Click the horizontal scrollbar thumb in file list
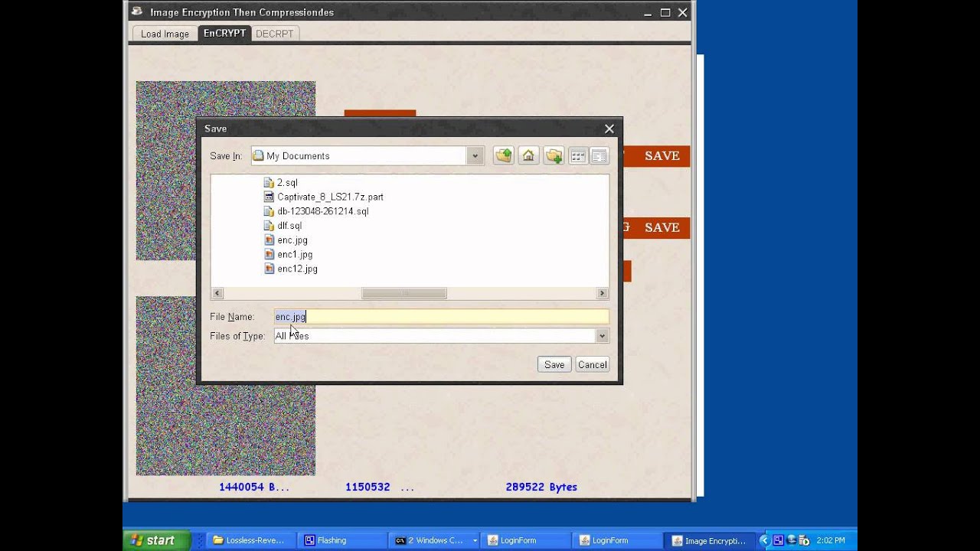Screen dimensions: 980x551 tap(403, 293)
